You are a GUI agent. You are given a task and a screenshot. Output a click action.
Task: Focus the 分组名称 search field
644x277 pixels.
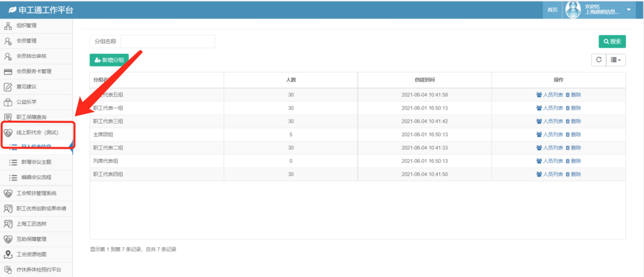(x=168, y=42)
